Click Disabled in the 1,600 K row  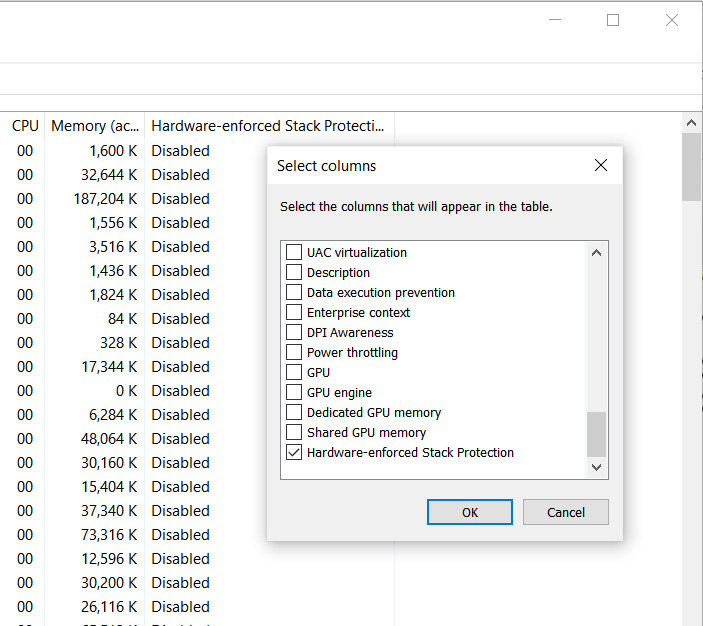coord(180,151)
